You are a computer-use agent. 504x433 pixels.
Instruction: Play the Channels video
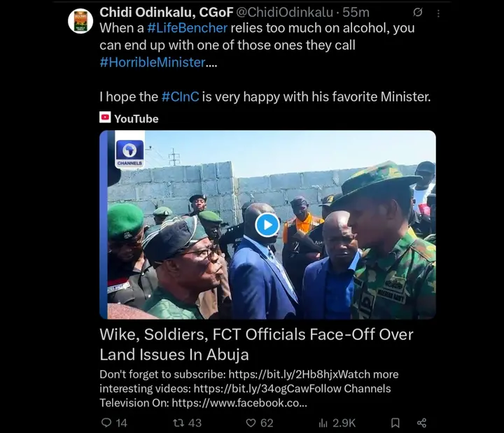click(267, 225)
